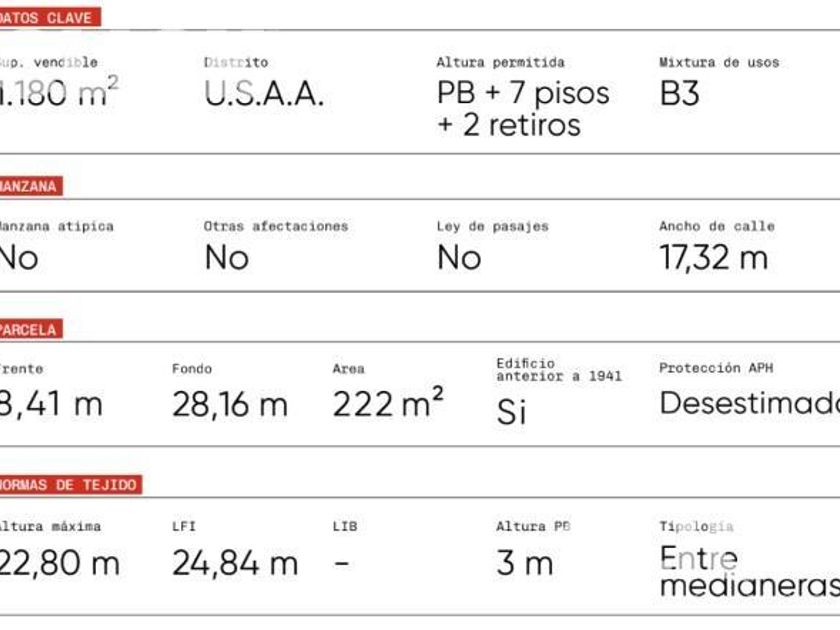This screenshot has width=840, height=630.
Task: Select the Sup. vendible 1.180 m² value
Action: pos(58,92)
